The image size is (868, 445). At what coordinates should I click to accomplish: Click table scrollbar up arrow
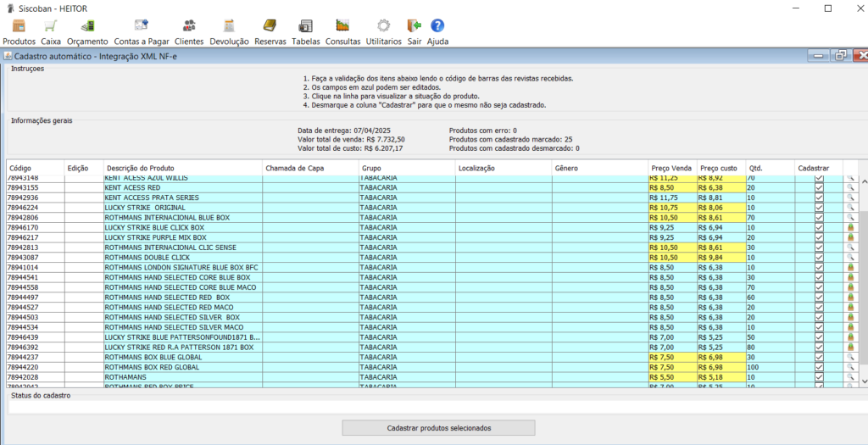point(862,180)
